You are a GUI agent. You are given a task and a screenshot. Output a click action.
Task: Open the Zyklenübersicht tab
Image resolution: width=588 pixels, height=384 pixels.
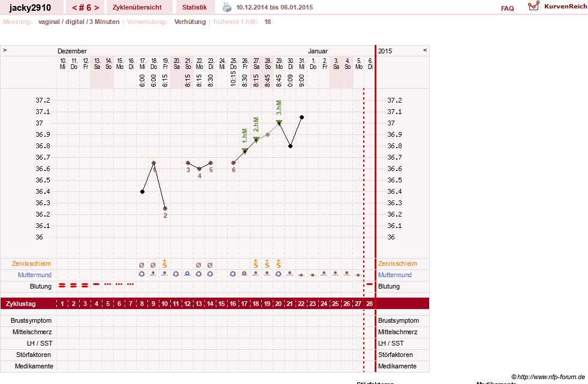tap(137, 7)
